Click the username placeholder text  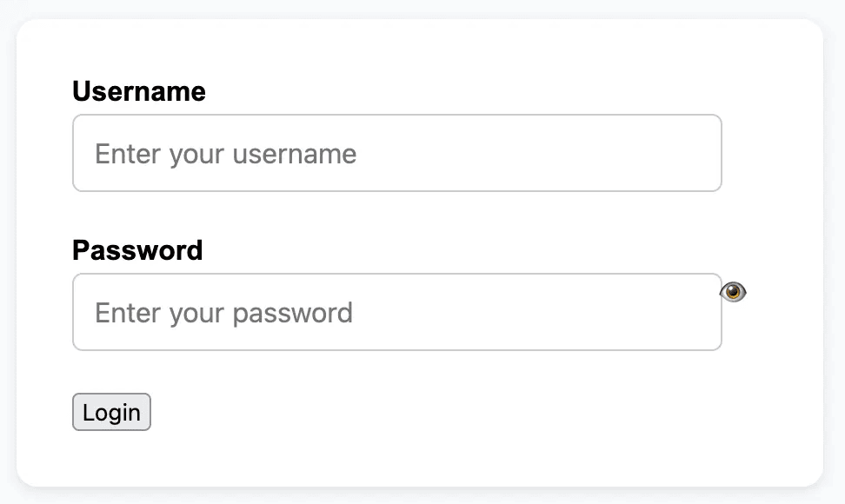click(x=224, y=154)
